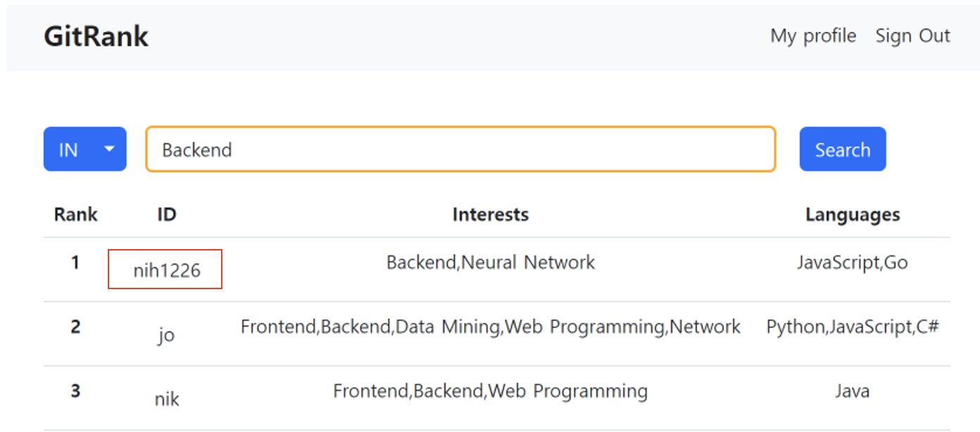
Task: Open user nih1226 profile
Action: click(167, 270)
